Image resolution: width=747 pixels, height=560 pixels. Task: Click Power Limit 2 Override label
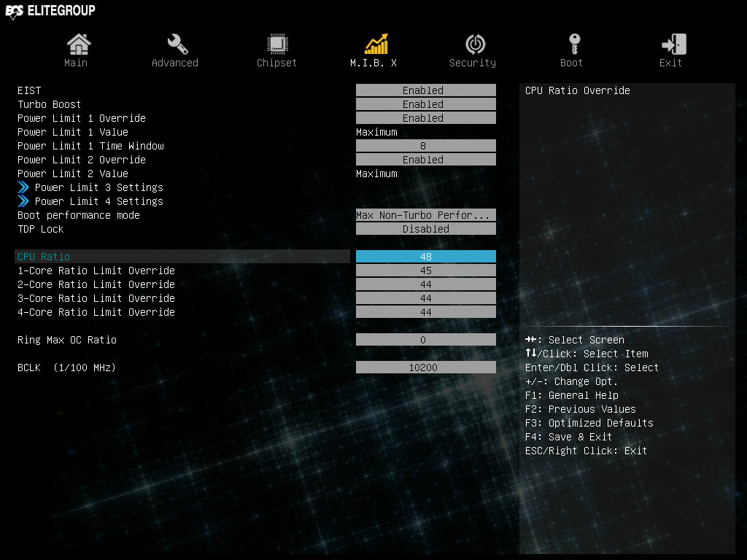[x=82, y=160]
